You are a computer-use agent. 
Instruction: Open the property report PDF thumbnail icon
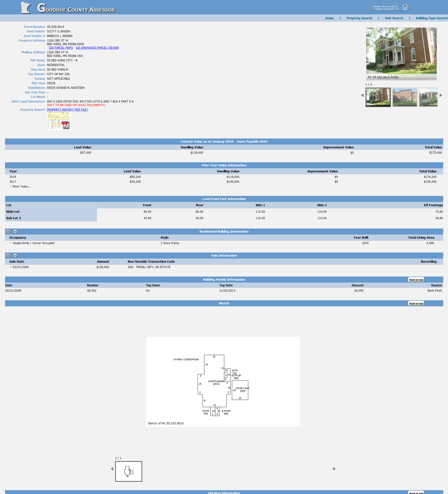59,121
